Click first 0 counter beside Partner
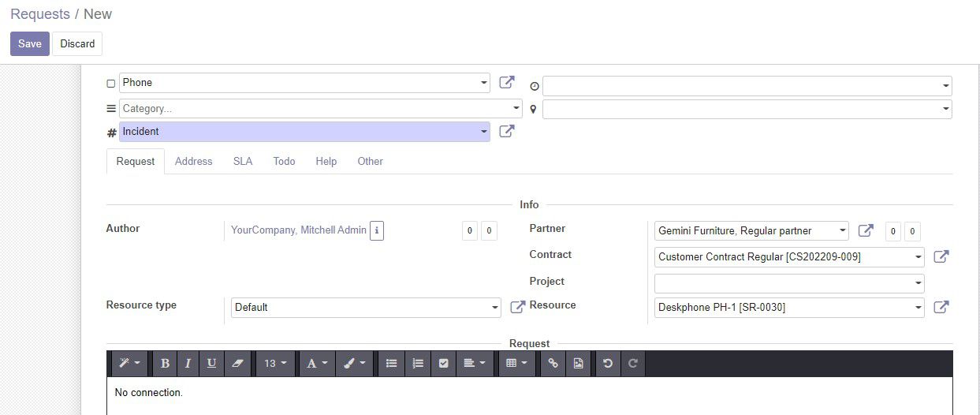The height and width of the screenshot is (415, 980). [x=893, y=231]
